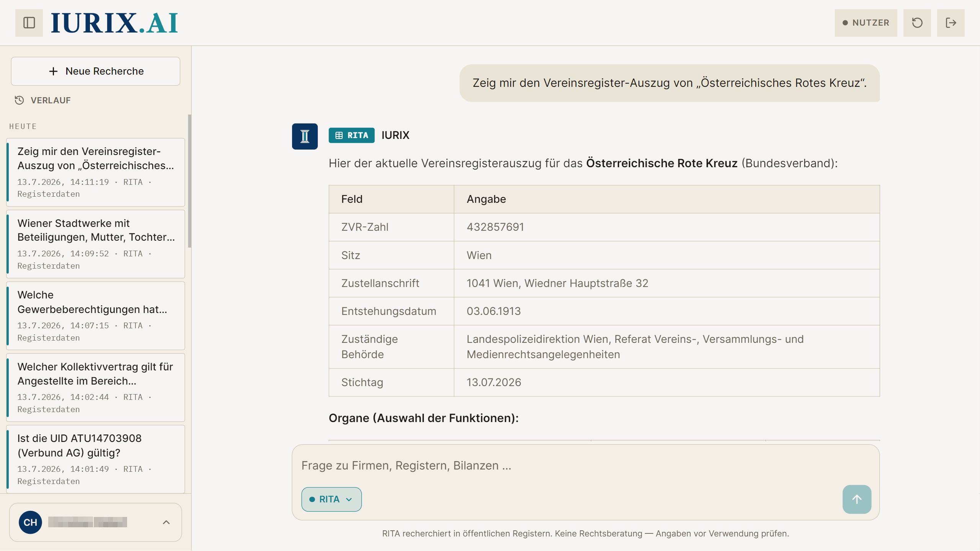Screen dimensions: 980x551
Task: Open the RITA model dropdown
Action: pos(331,499)
